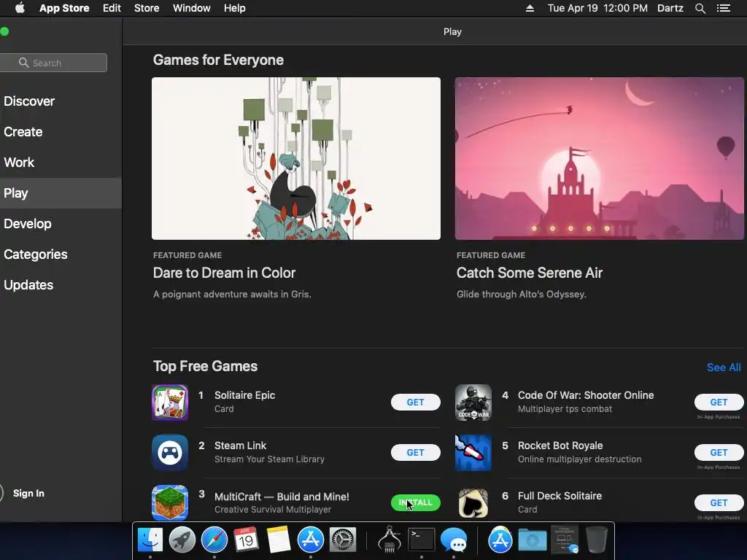Viewport: 747px width, 560px height.
Task: Open the App Store menu
Action: [x=64, y=8]
